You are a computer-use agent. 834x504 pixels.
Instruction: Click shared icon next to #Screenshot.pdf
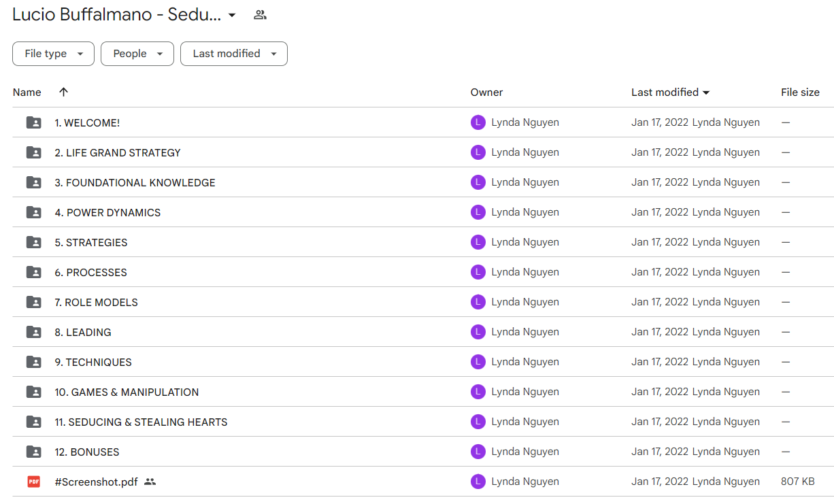click(150, 482)
